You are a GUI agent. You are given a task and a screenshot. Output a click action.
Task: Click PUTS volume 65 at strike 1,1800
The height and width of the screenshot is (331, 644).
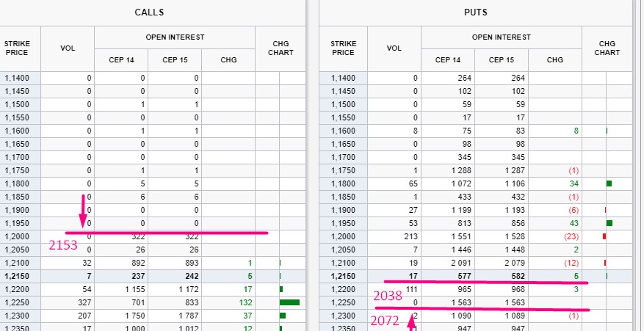tap(413, 183)
